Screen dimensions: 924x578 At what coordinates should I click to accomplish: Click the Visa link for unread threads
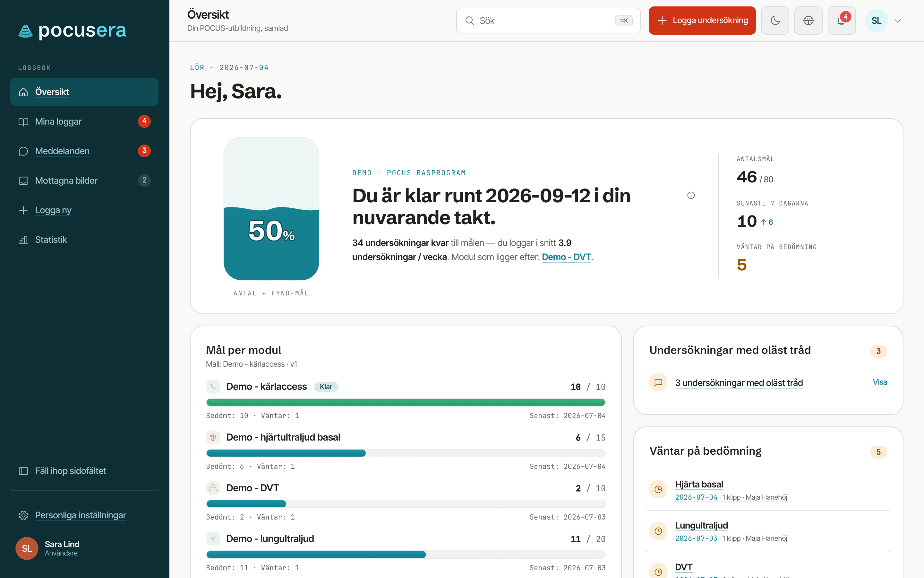click(x=880, y=382)
